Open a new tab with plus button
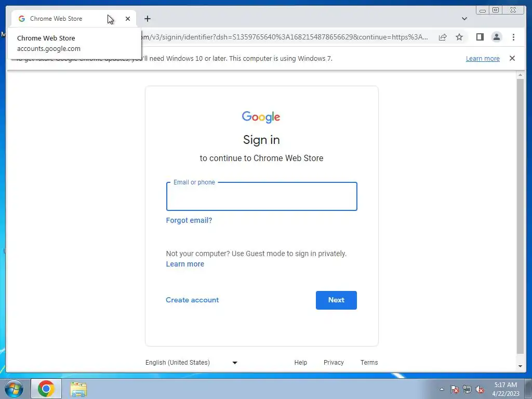 pyautogui.click(x=147, y=19)
